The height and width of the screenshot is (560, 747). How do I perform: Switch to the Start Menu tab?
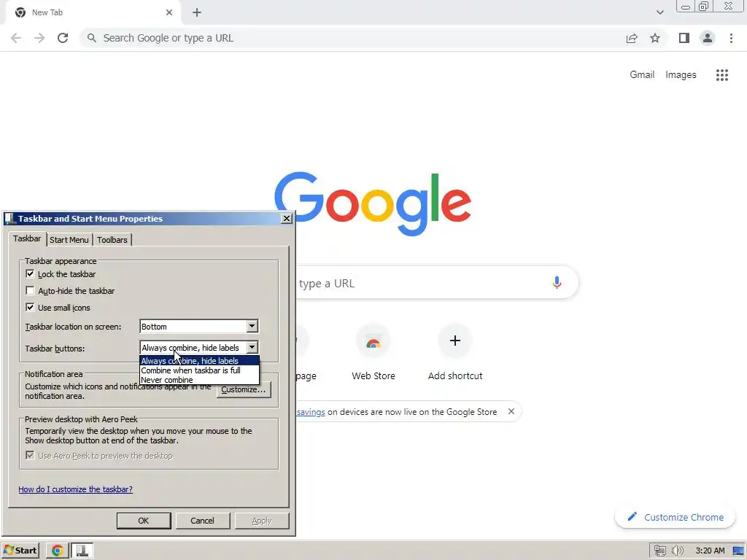coord(69,239)
